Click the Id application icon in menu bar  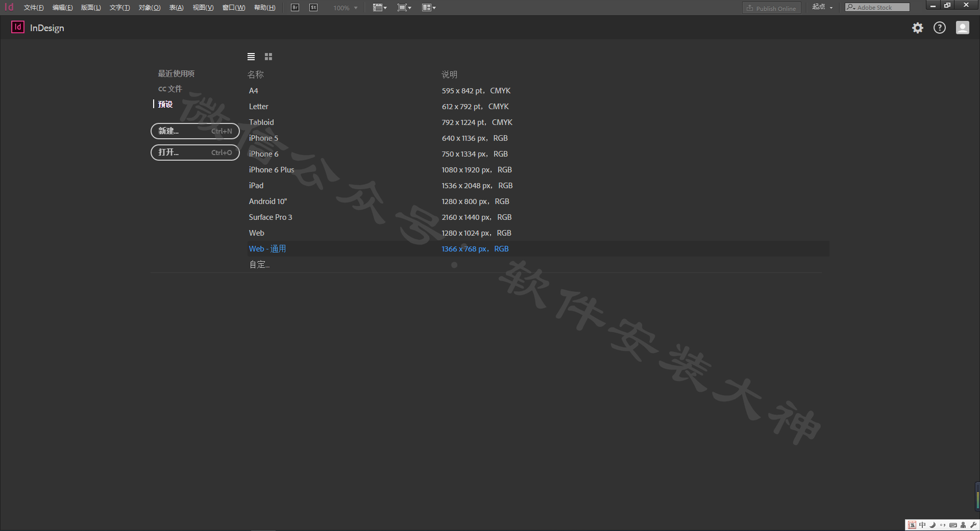[x=9, y=7]
